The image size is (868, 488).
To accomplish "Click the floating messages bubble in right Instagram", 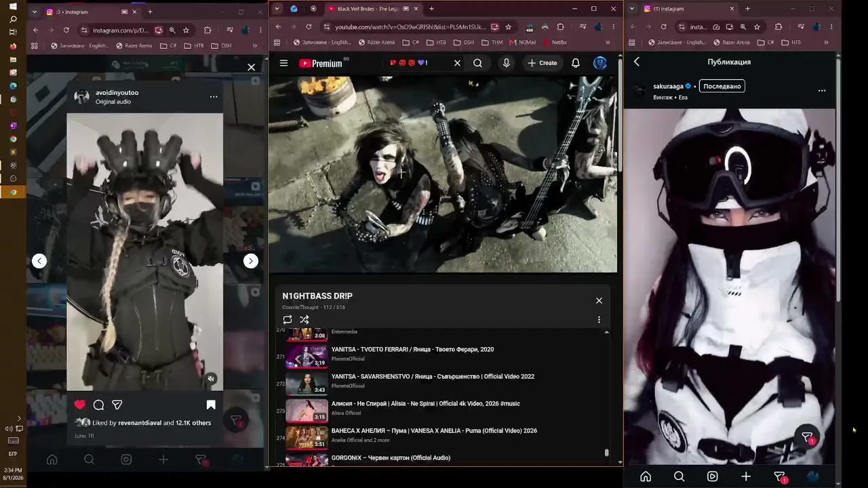I will [807, 437].
